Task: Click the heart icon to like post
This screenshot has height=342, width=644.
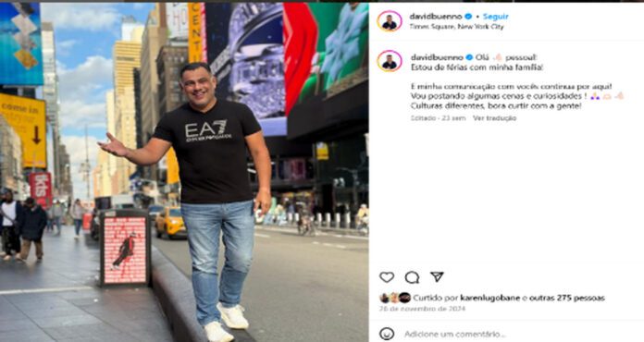Action: pyautogui.click(x=387, y=277)
